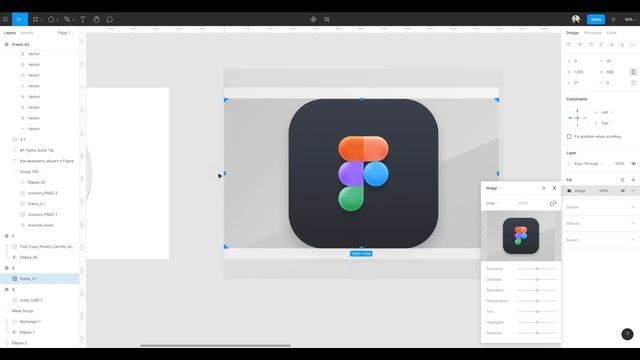
Task: Click Image fill swatch in Fill section
Action: tap(569, 191)
